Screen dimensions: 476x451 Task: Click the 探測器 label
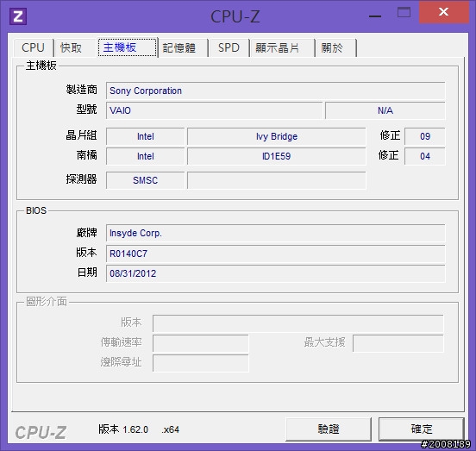tap(81, 179)
